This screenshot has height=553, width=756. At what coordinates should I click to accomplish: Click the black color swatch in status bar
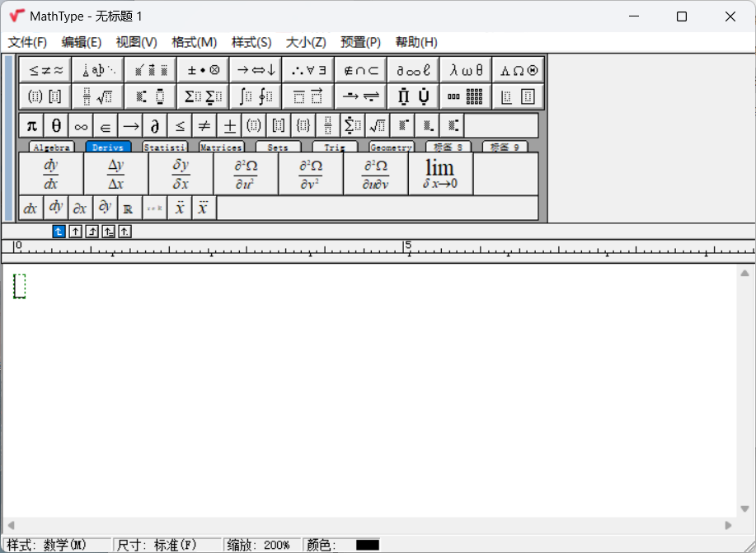368,545
